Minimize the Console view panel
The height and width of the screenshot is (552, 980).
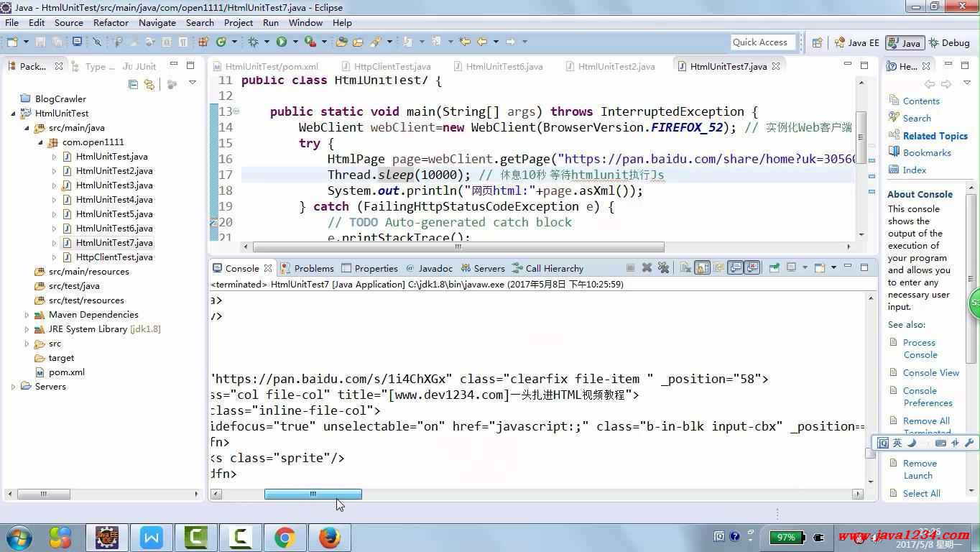point(848,267)
